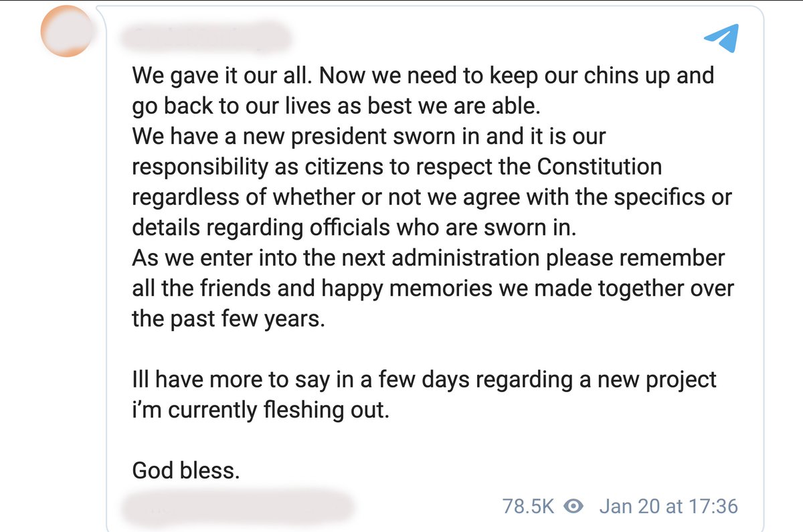Click the 'the past few years.' line
The image size is (803, 532).
coord(228,319)
